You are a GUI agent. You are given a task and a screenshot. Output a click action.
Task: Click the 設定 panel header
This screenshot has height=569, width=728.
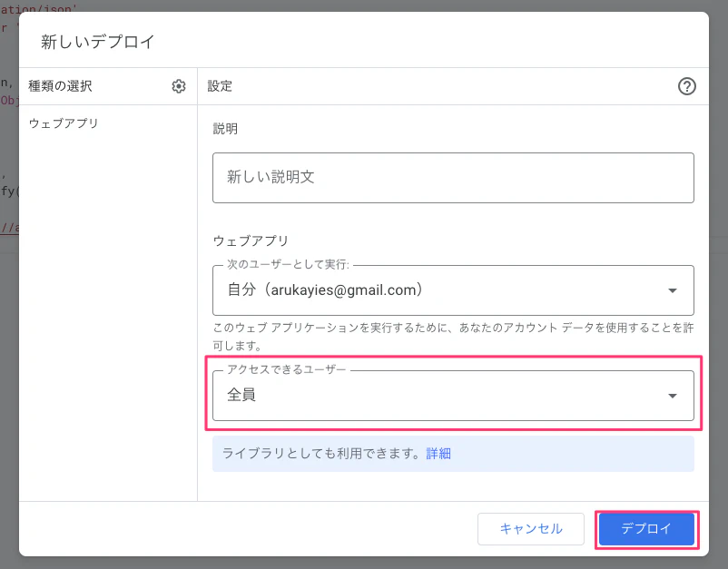coord(220,86)
